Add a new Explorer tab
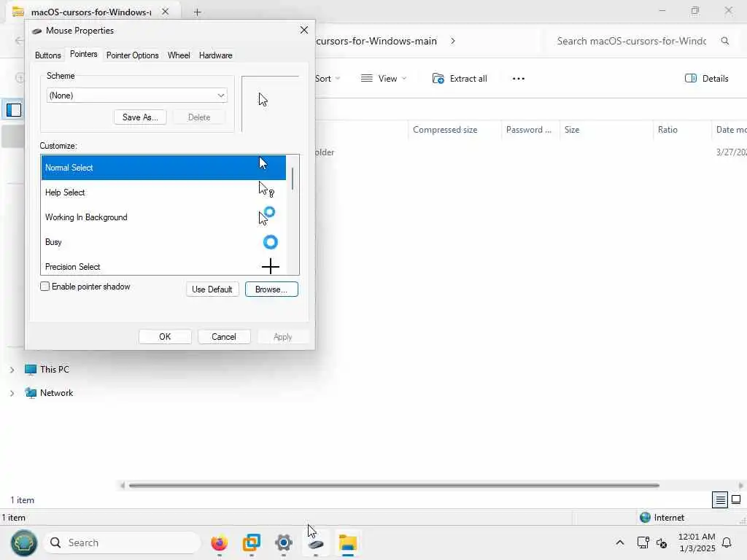 [197, 12]
